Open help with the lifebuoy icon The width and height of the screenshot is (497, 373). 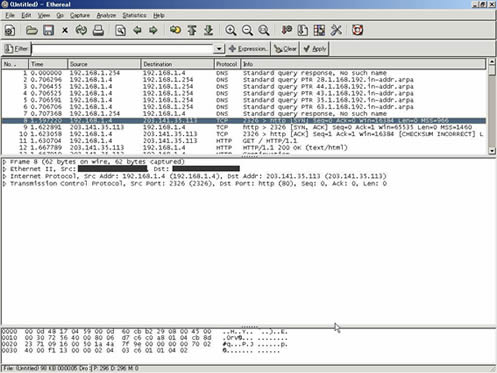(x=358, y=30)
